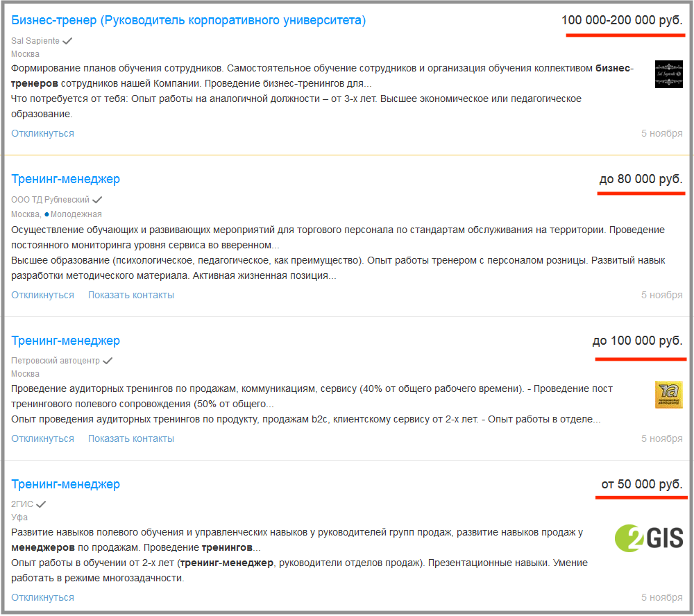This screenshot has height=616, width=694.
Task: Show contacts for the ООО ТД Рублевский vacancy
Action: click(x=130, y=295)
